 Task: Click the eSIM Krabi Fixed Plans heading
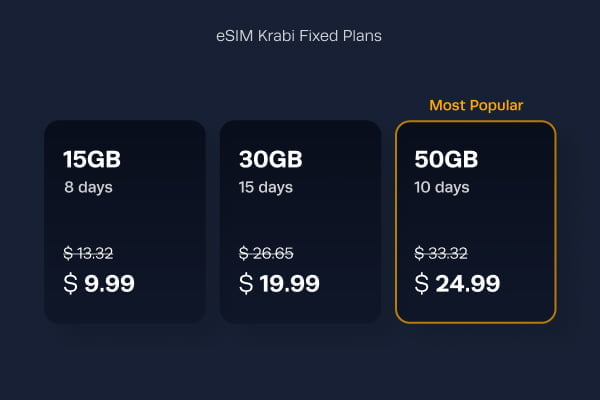(299, 36)
